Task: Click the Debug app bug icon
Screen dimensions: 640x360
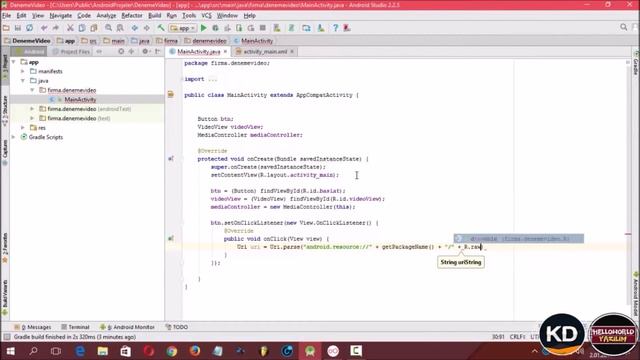Action: click(216, 28)
